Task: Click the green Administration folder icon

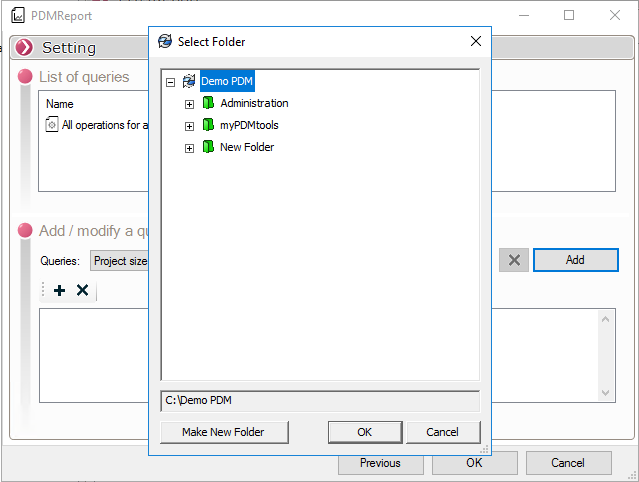Action: pos(208,103)
